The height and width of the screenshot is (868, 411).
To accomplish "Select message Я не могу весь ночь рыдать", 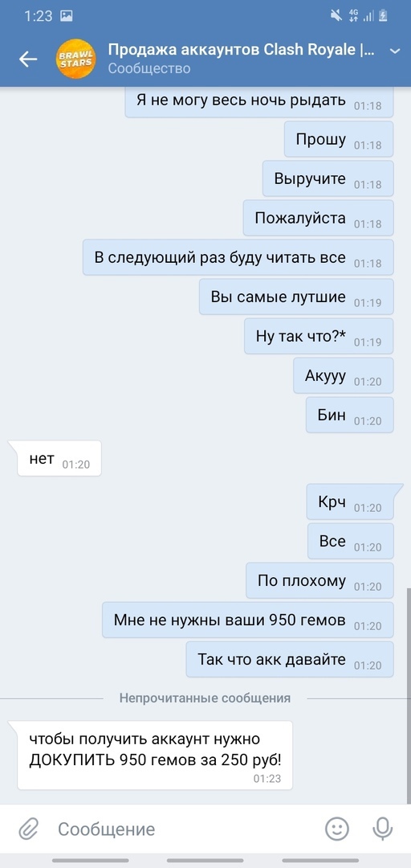I will pos(259,102).
